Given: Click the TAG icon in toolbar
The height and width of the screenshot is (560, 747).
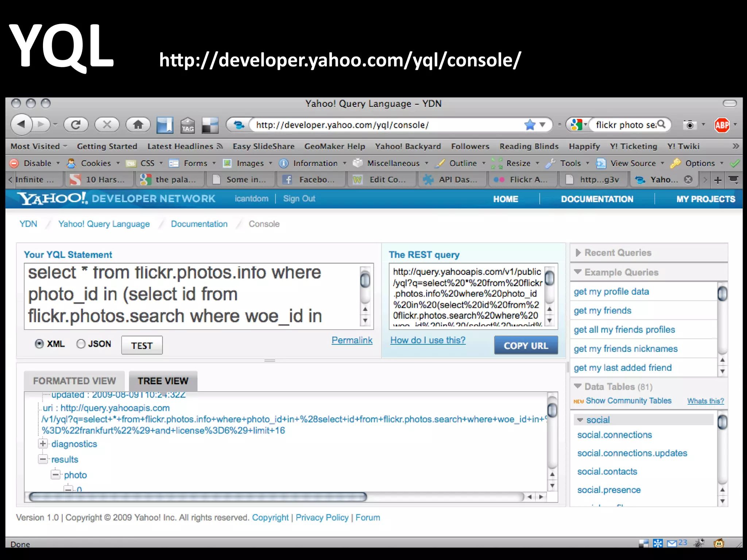Looking at the screenshot, I should pos(187,126).
